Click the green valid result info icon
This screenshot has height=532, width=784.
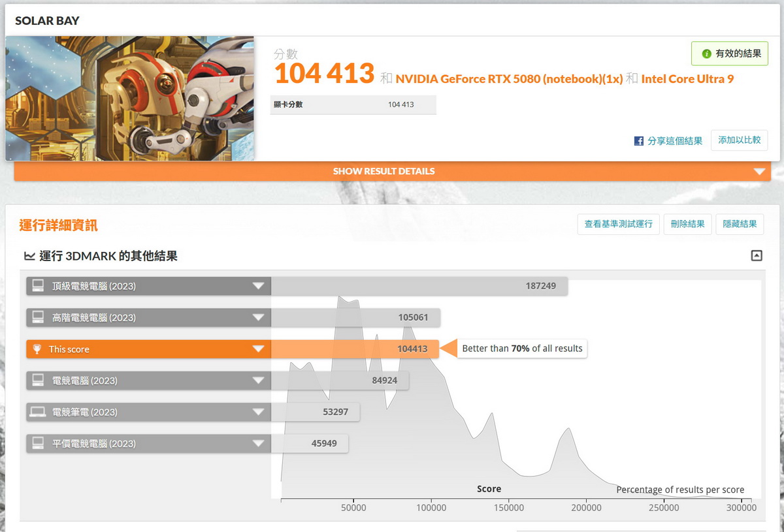706,54
